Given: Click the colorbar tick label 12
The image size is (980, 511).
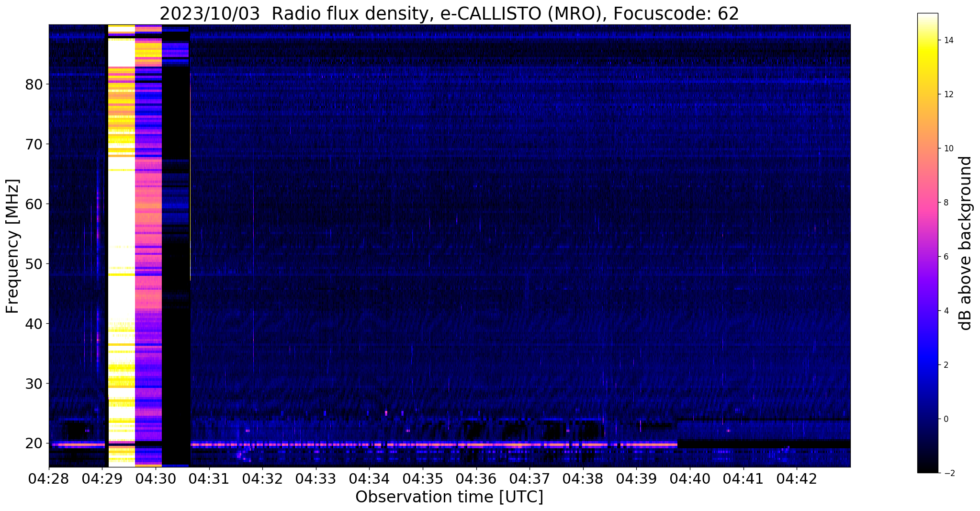Looking at the screenshot, I should 948,95.
